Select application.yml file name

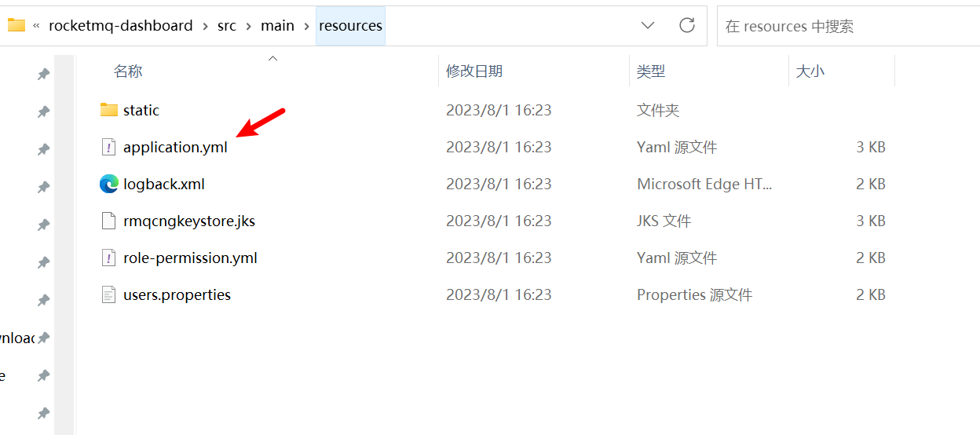coord(175,147)
